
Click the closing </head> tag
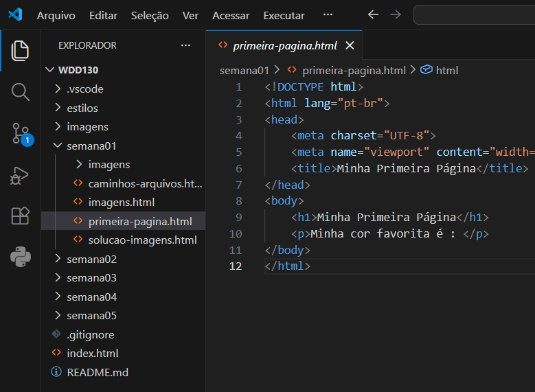tap(288, 185)
